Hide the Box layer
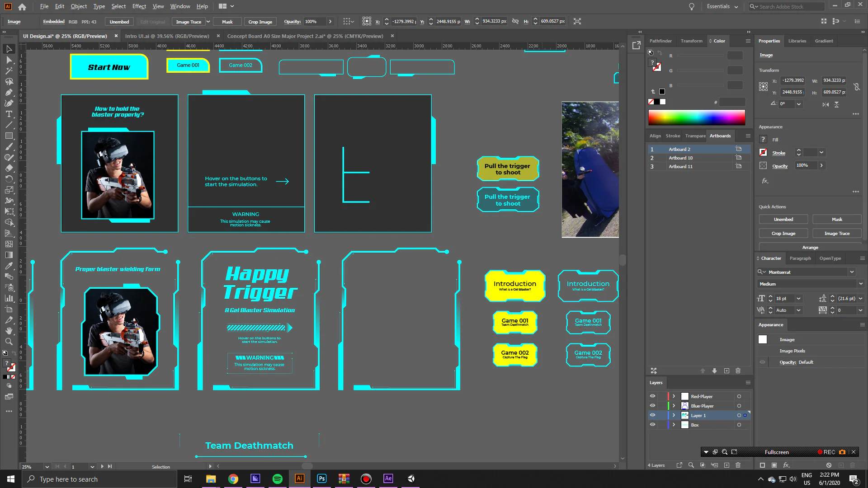 (x=652, y=425)
